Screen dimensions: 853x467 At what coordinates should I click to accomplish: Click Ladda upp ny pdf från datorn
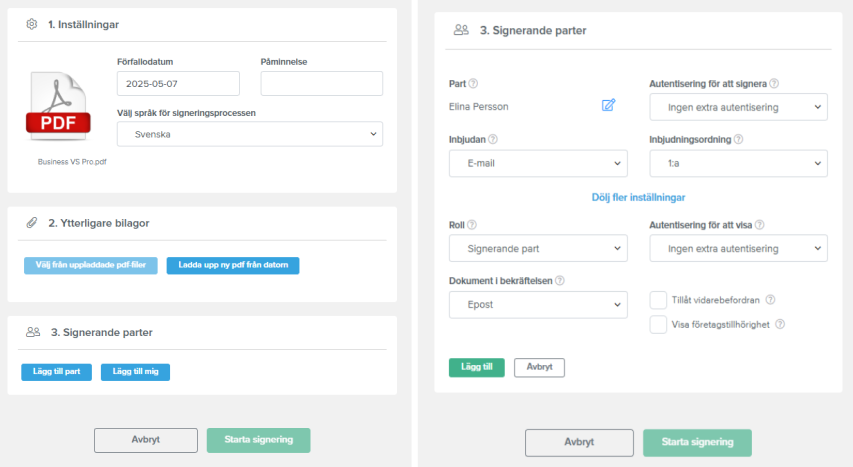(x=233, y=265)
